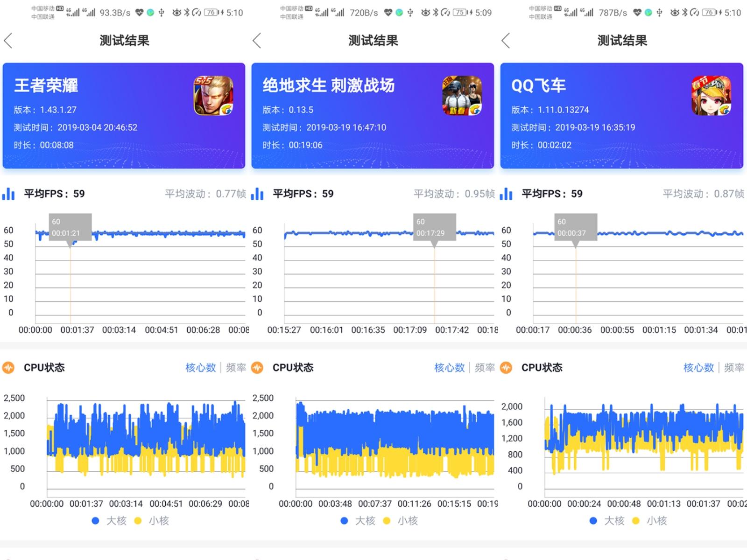Tap duration 00:08:08
The width and height of the screenshot is (747, 560).
pyautogui.click(x=57, y=145)
